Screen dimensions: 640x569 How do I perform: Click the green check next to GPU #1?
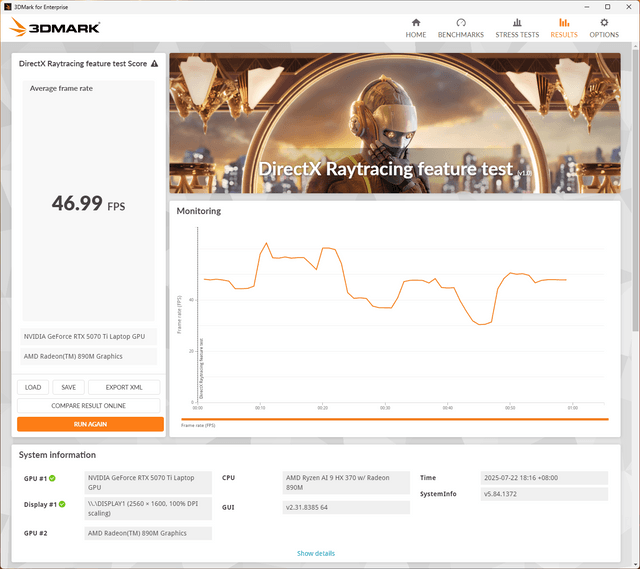coord(52,478)
